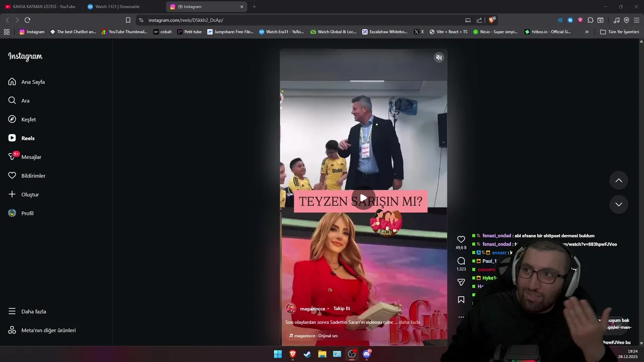Go to Reels in sidebar
The width and height of the screenshot is (644, 362).
(x=22, y=138)
